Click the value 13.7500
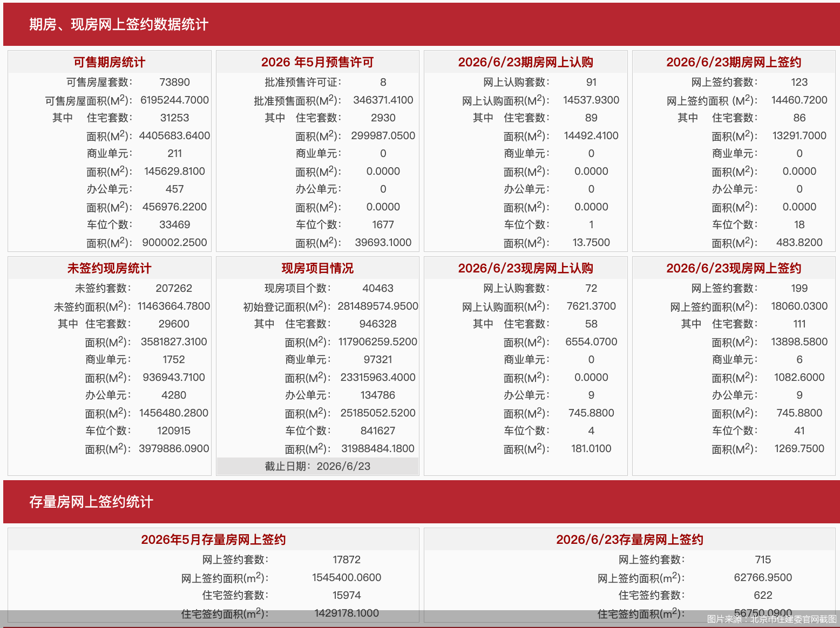The image size is (840, 628). click(592, 242)
